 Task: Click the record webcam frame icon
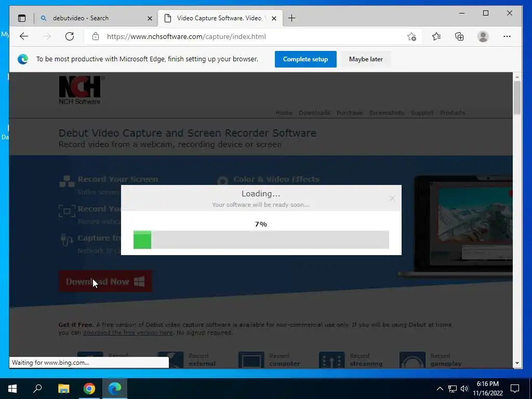67,211
